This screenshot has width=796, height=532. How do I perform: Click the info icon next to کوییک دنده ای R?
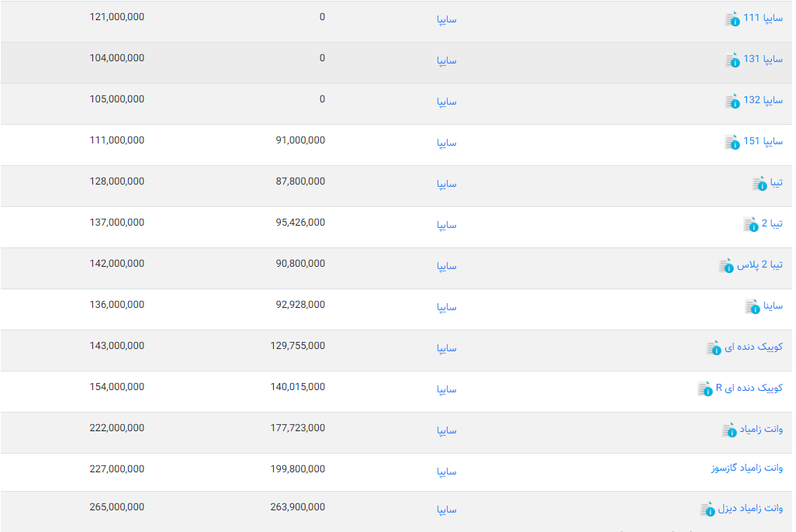[705, 389]
